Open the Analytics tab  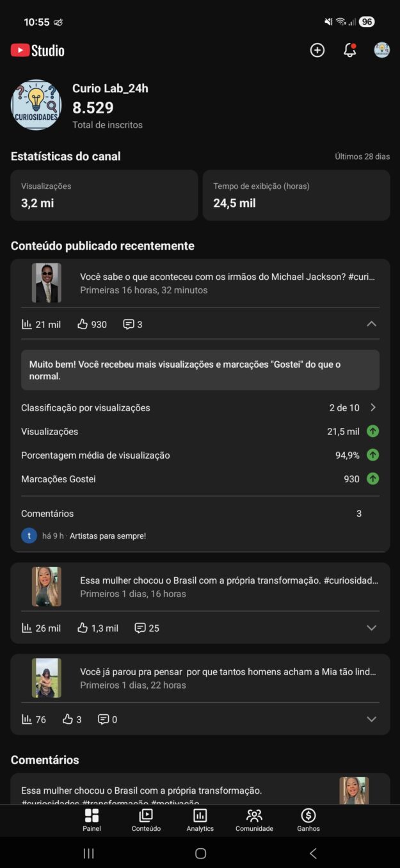200,819
